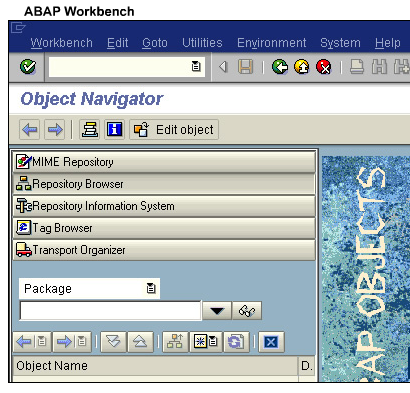Click the next object list arrow
The width and height of the screenshot is (410, 393).
(64, 342)
